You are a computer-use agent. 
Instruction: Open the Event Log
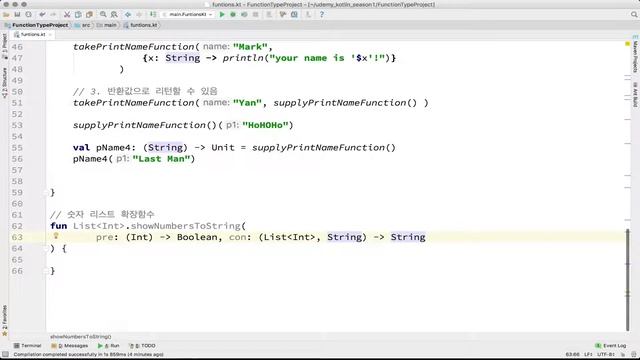(x=611, y=346)
